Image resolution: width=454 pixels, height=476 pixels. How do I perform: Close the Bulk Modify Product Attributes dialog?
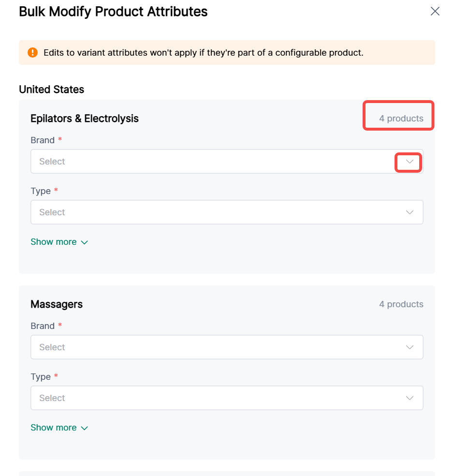click(435, 12)
